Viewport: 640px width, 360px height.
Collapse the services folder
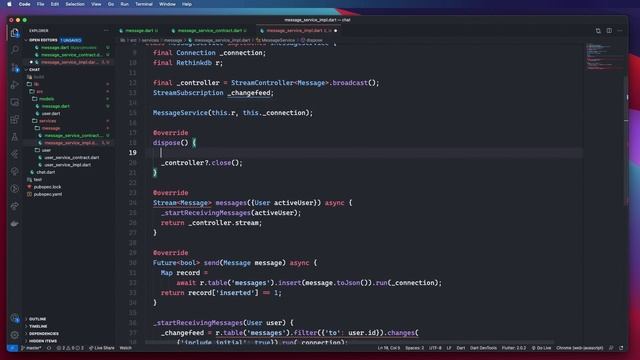(x=47, y=121)
